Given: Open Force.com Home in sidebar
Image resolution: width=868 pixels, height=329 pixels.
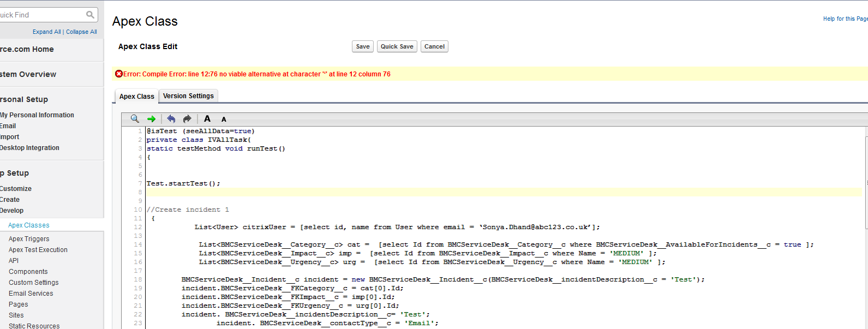Looking at the screenshot, I should pos(27,49).
